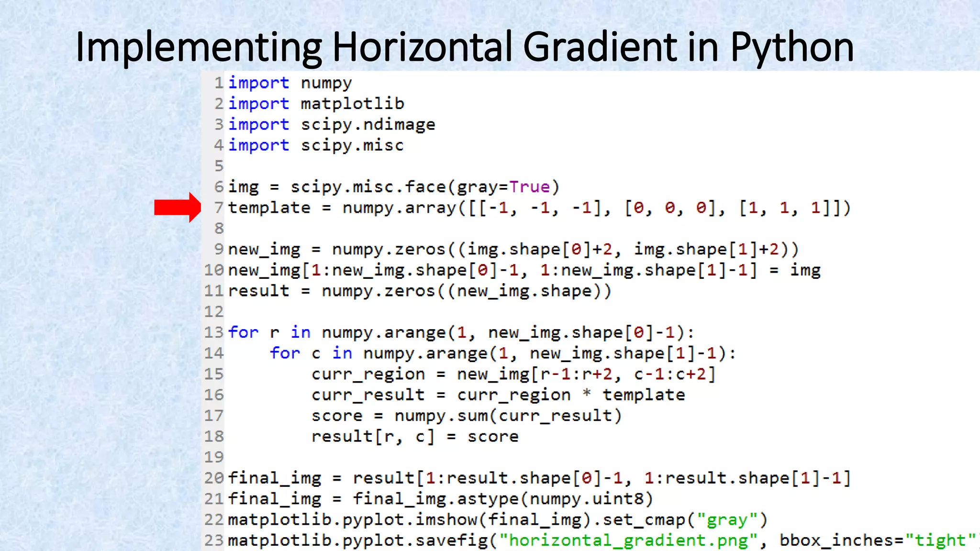Image resolution: width=980 pixels, height=551 pixels.
Task: Click line number 8 in the gutter
Action: [219, 229]
